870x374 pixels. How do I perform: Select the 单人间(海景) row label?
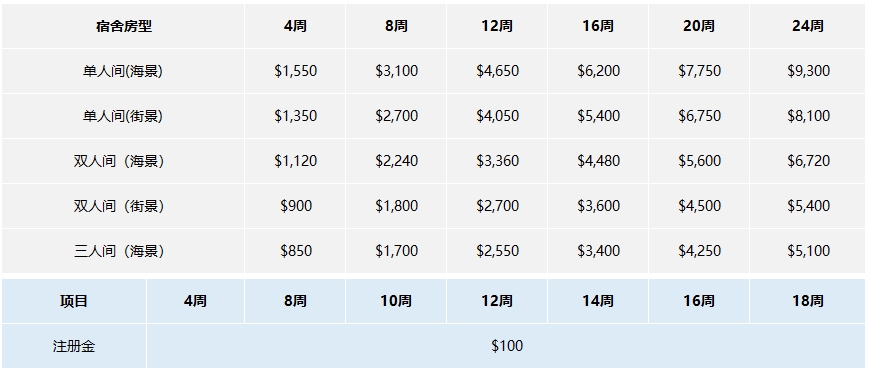point(123,71)
